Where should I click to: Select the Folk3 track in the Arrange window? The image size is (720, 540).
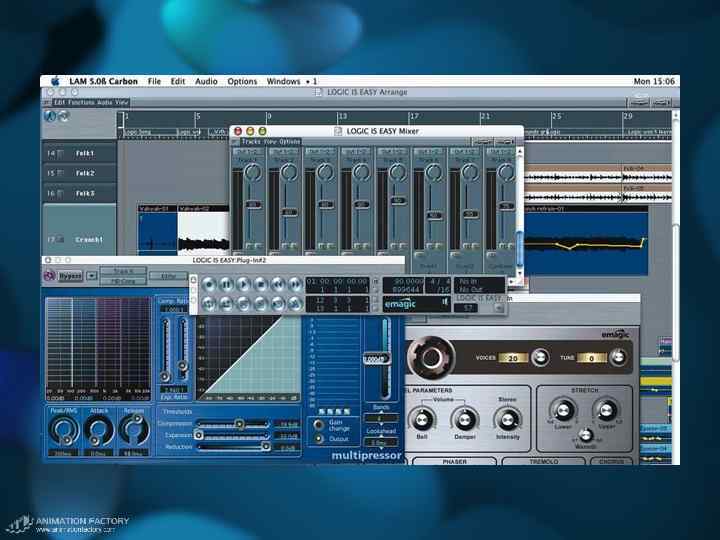79,193
